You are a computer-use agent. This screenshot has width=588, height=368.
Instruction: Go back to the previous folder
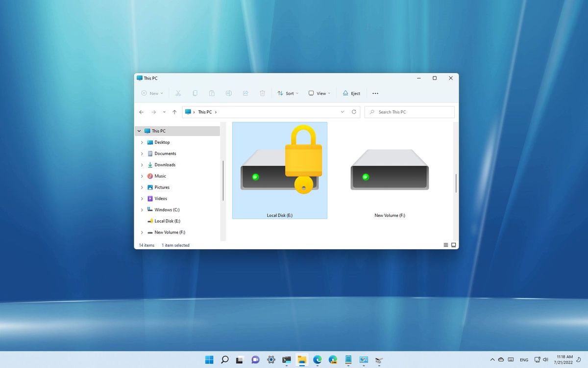pos(141,112)
